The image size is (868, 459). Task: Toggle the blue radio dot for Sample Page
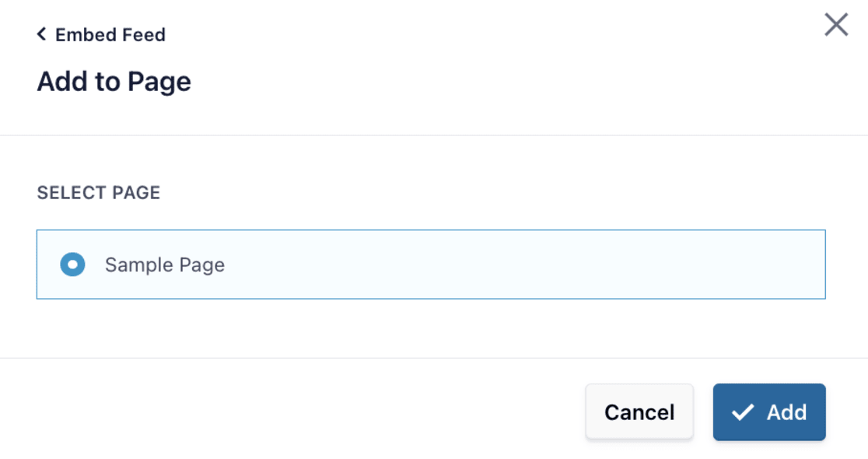point(72,265)
